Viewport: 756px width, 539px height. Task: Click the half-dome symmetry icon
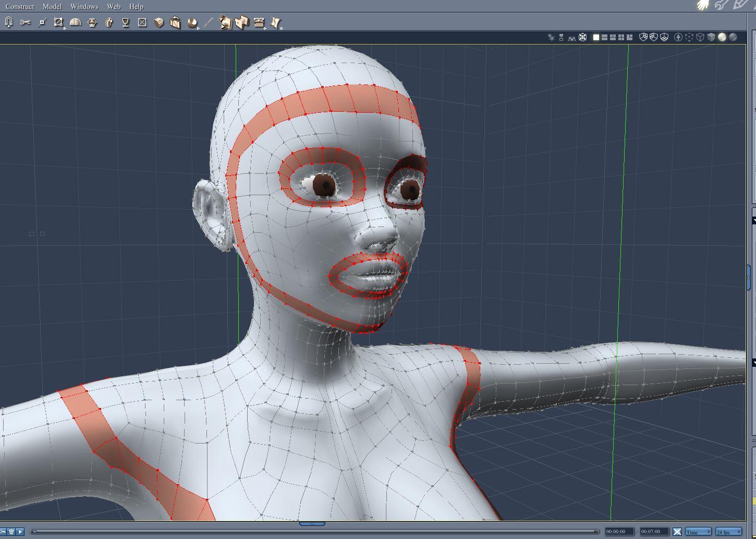pos(76,22)
